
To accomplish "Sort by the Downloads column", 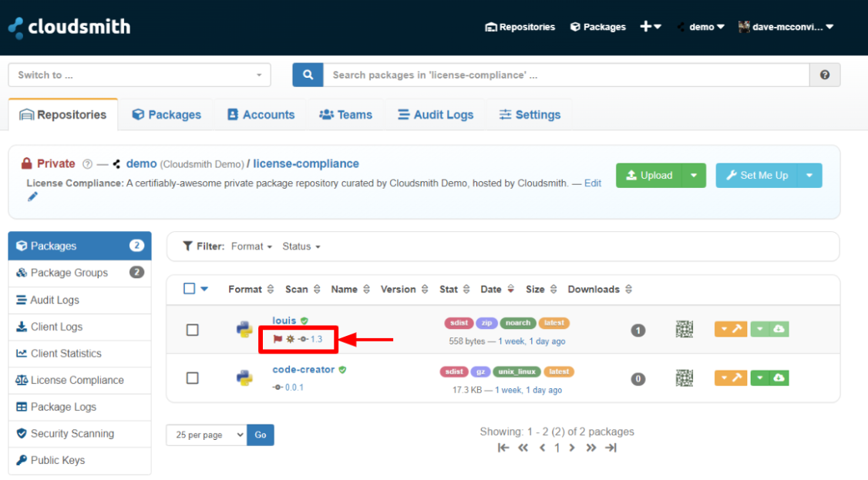I will tap(600, 289).
